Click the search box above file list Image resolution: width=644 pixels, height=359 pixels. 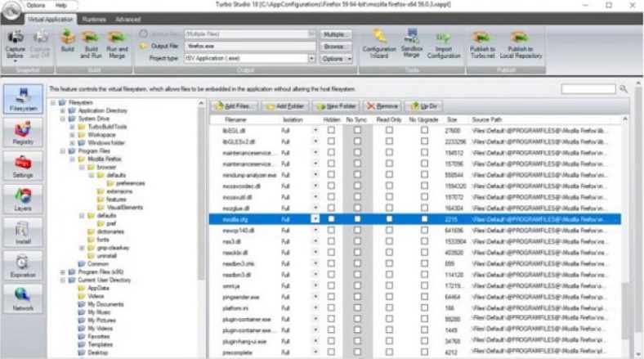pyautogui.click(x=588, y=88)
